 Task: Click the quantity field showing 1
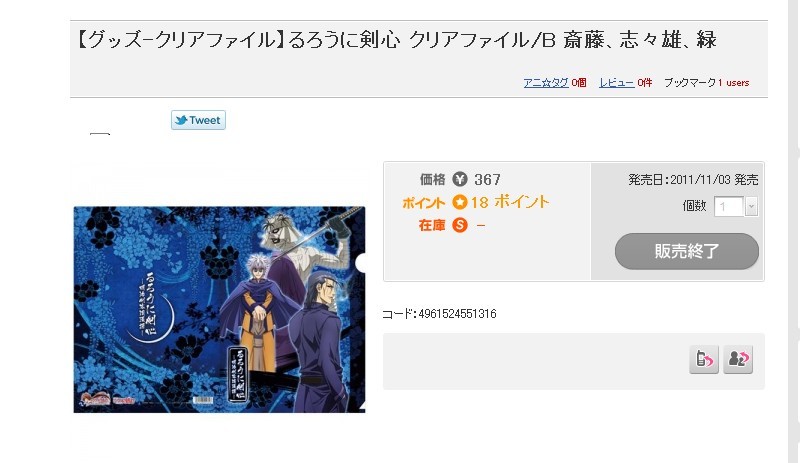pos(729,207)
